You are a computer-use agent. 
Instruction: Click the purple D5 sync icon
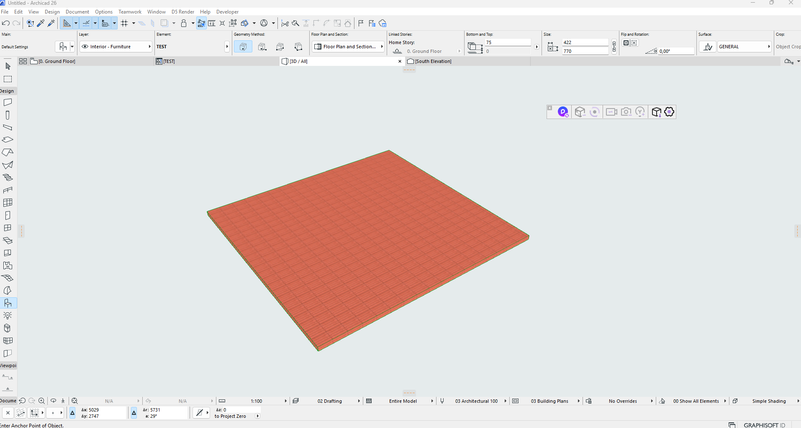coord(563,112)
